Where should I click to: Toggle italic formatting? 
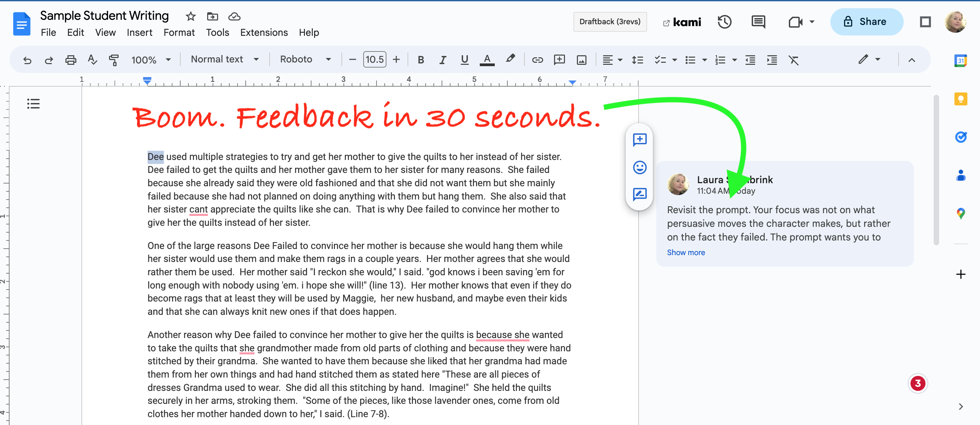(442, 60)
